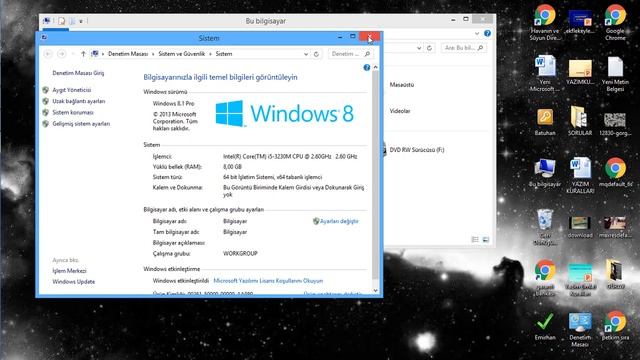Image resolution: width=640 pixels, height=360 pixels.
Task: Open petkim sıra Chrome shortcut
Action: point(615,326)
